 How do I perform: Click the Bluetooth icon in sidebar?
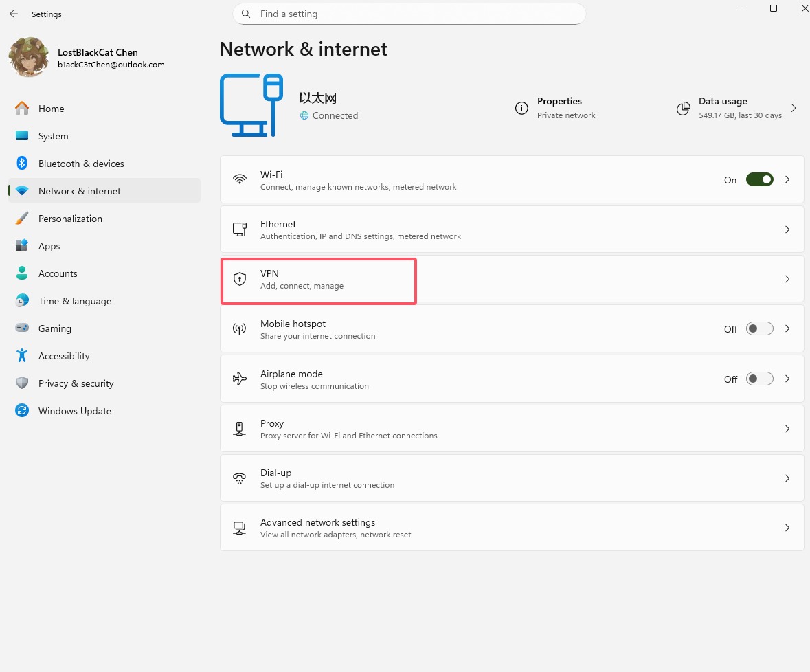[22, 164]
